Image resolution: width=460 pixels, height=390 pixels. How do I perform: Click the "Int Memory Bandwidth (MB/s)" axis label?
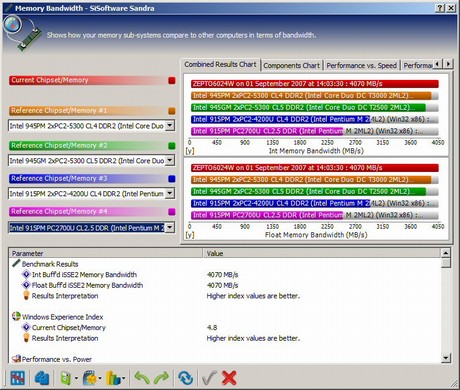tap(316, 151)
